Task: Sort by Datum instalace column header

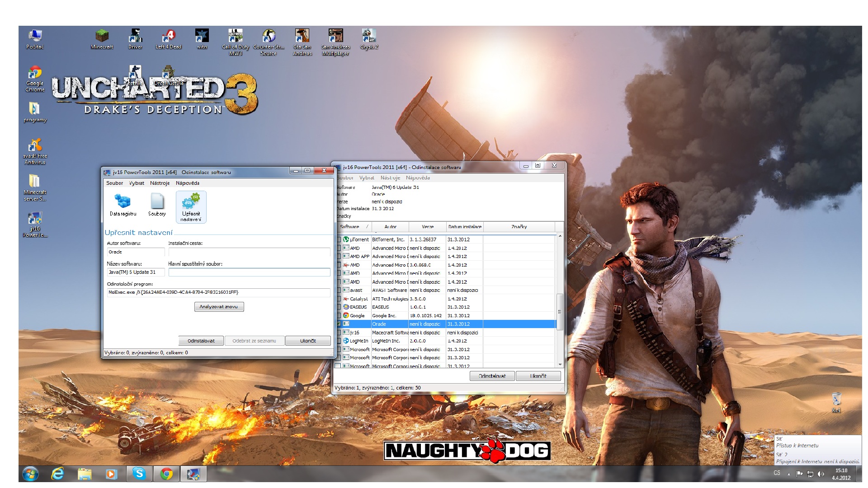Action: 464,227
